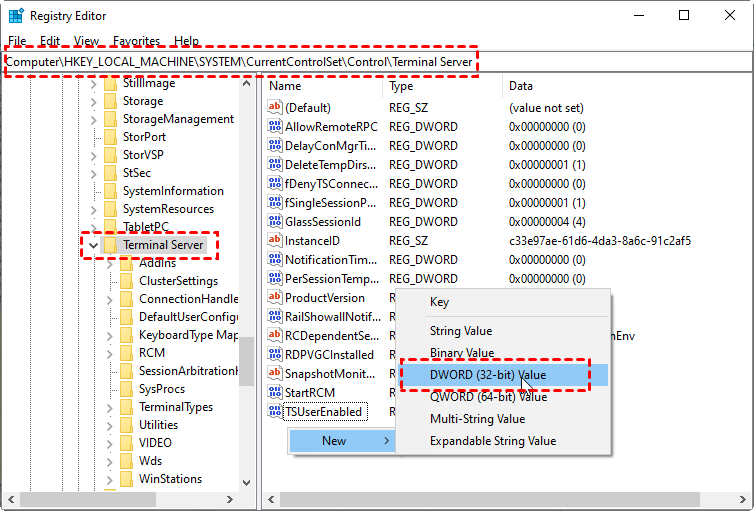Click the Name column header

coord(320,86)
